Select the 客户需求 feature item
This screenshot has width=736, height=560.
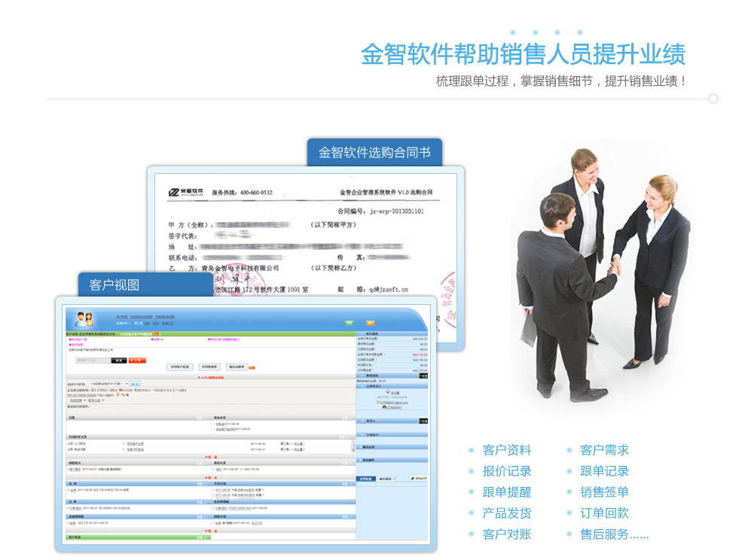tap(604, 450)
